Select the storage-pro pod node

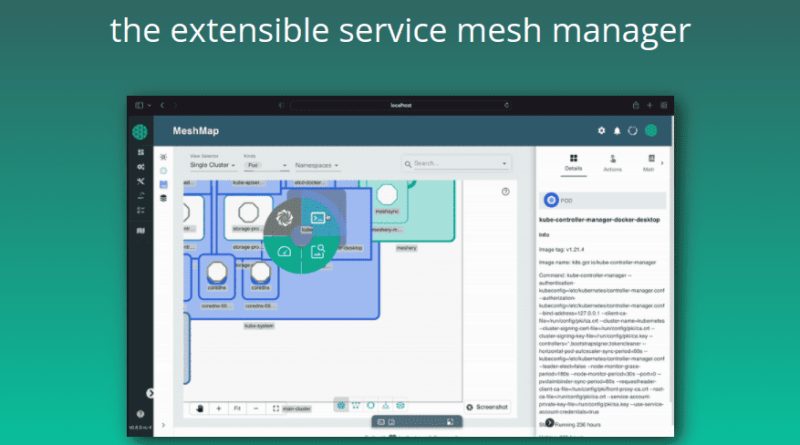248,212
